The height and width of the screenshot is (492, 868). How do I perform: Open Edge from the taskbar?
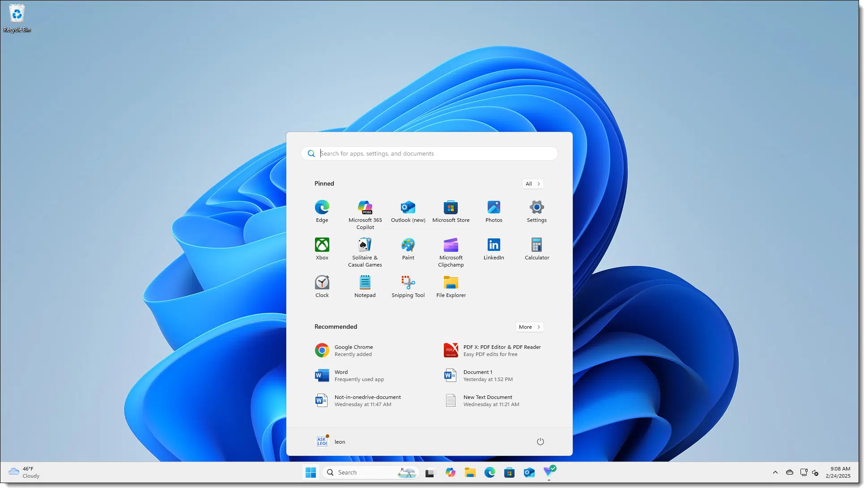489,472
